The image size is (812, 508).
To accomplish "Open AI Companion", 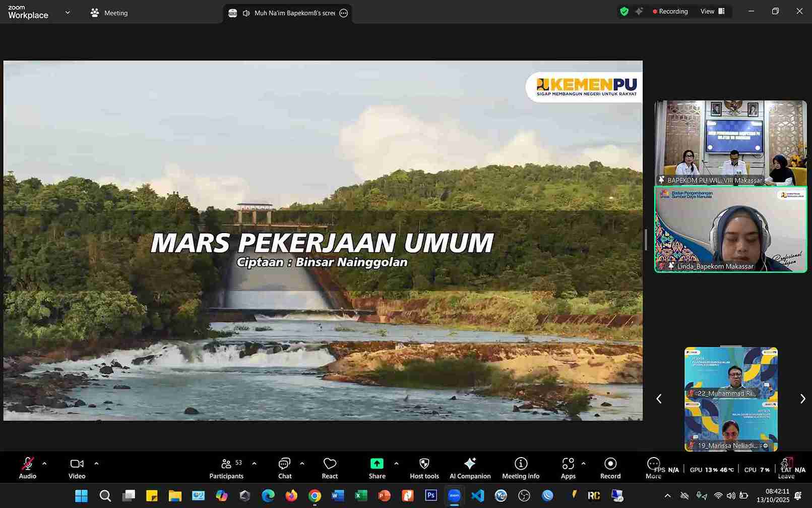I will pos(470,468).
